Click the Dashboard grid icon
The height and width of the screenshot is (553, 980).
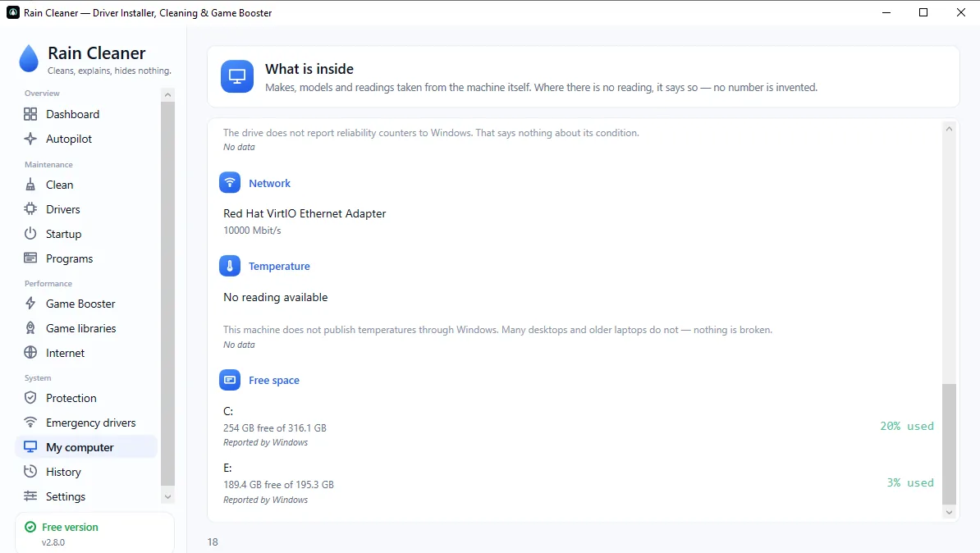pyautogui.click(x=30, y=114)
